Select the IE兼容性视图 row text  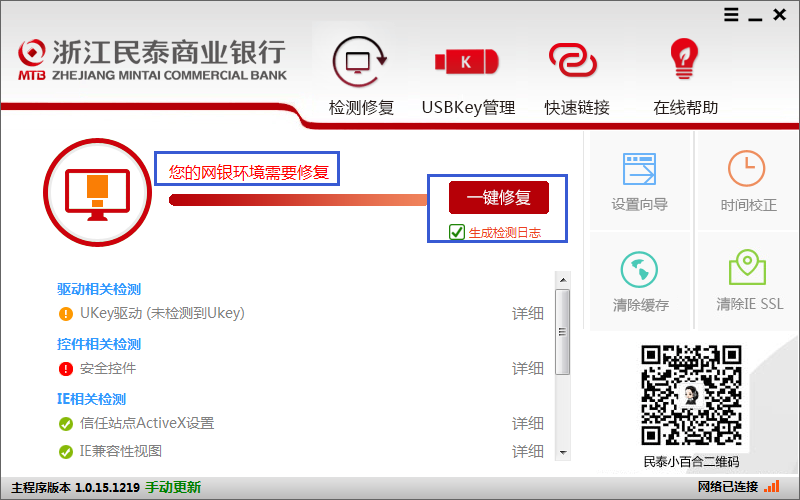coord(121,452)
